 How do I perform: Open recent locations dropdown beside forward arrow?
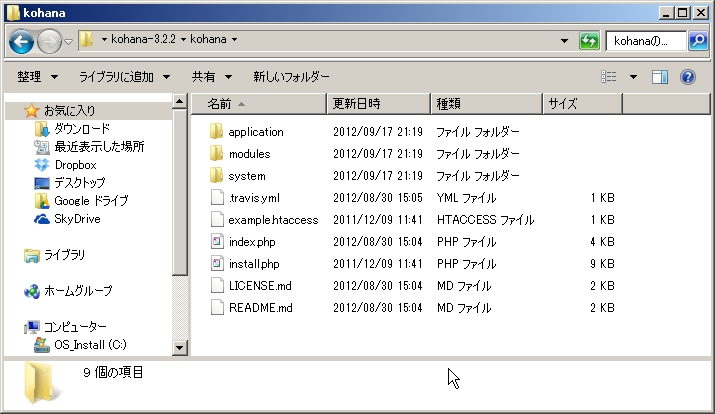[x=68, y=41]
